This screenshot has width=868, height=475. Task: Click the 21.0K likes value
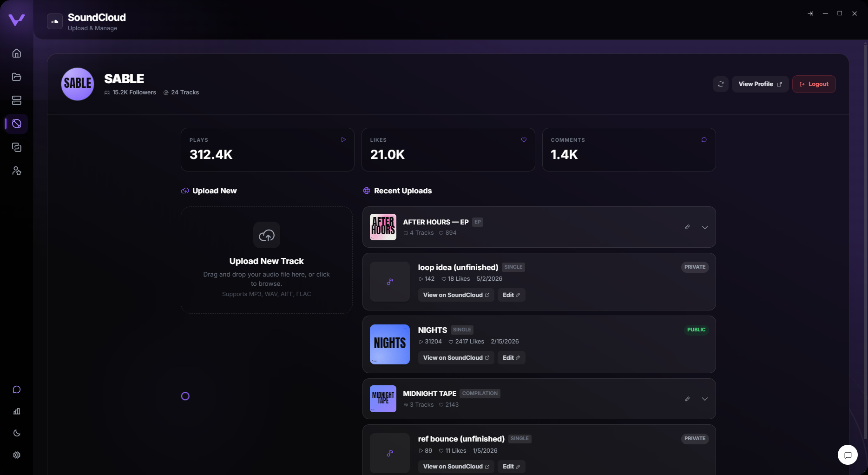point(388,154)
